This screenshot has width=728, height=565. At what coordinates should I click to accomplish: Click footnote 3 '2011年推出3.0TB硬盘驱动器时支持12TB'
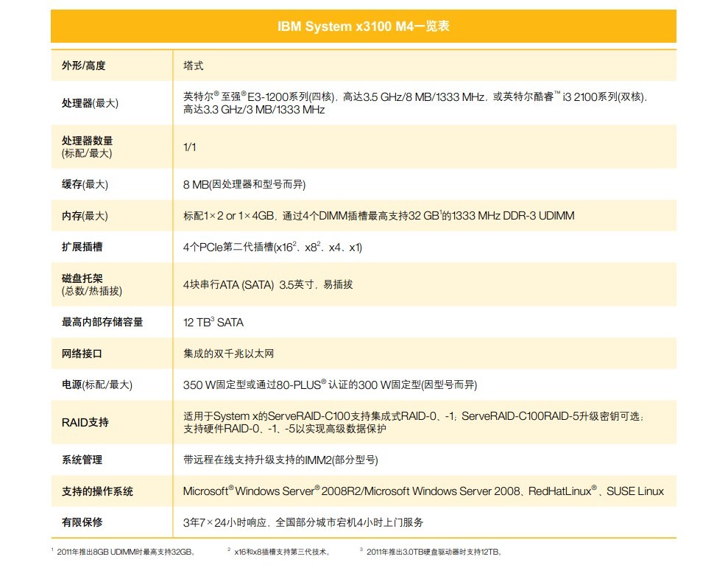(x=431, y=552)
